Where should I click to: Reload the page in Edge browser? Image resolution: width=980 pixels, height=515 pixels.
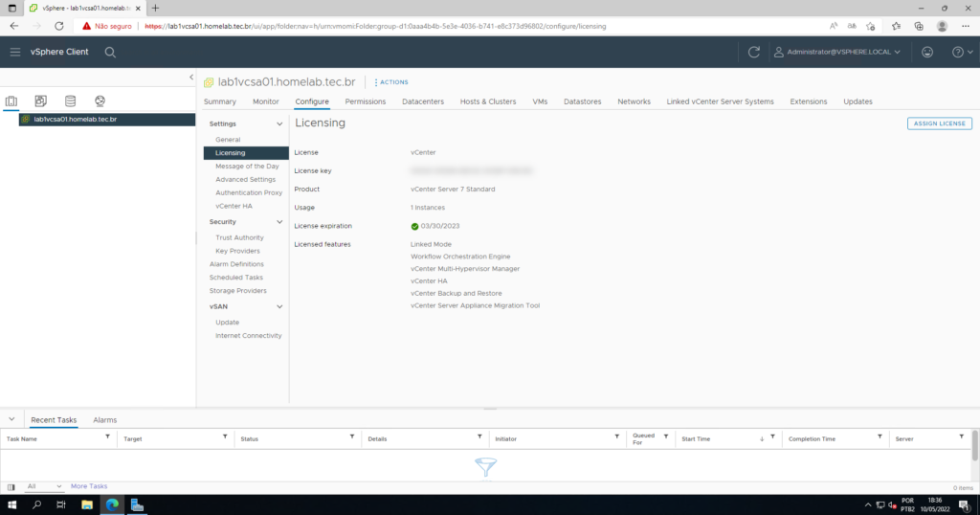tap(58, 26)
